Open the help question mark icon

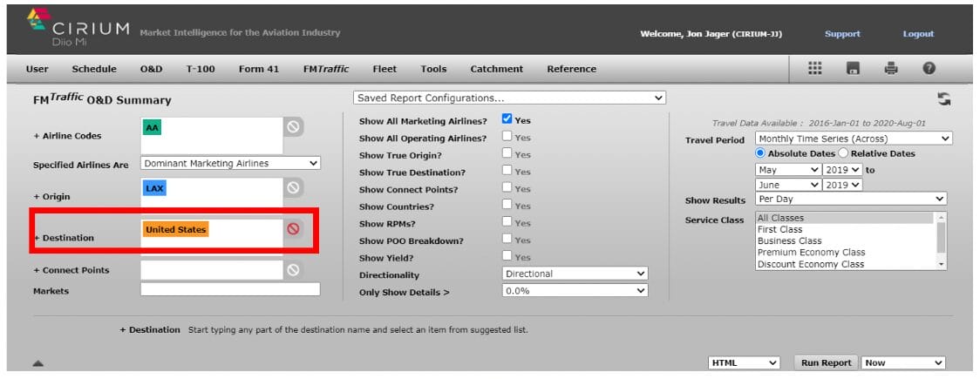tap(929, 69)
